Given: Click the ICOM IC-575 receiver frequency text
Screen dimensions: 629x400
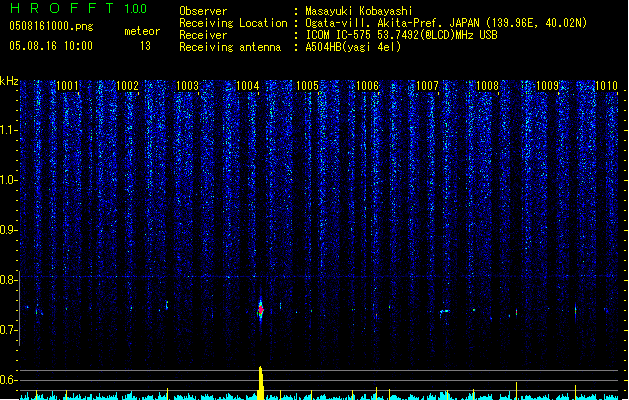Looking at the screenshot, I should pos(402,35).
